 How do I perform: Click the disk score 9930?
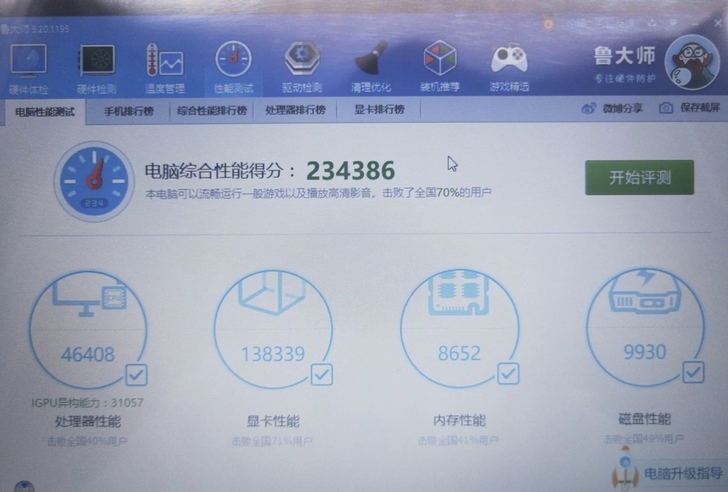coord(645,352)
